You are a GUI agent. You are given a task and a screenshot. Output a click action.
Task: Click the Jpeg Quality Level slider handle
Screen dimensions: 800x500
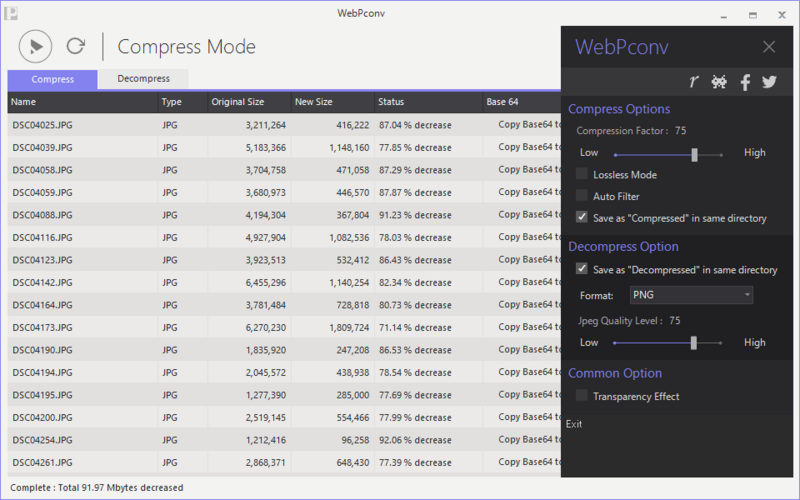[693, 343]
